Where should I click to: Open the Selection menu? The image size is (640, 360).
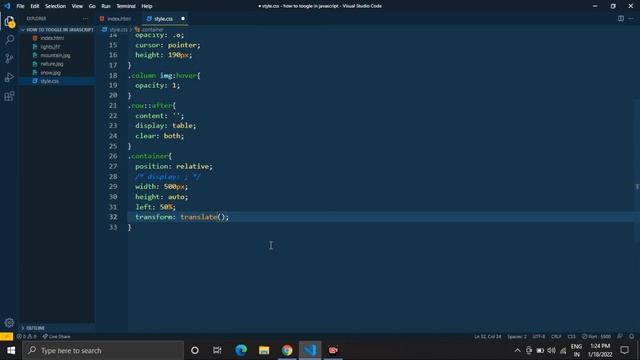(x=56, y=6)
